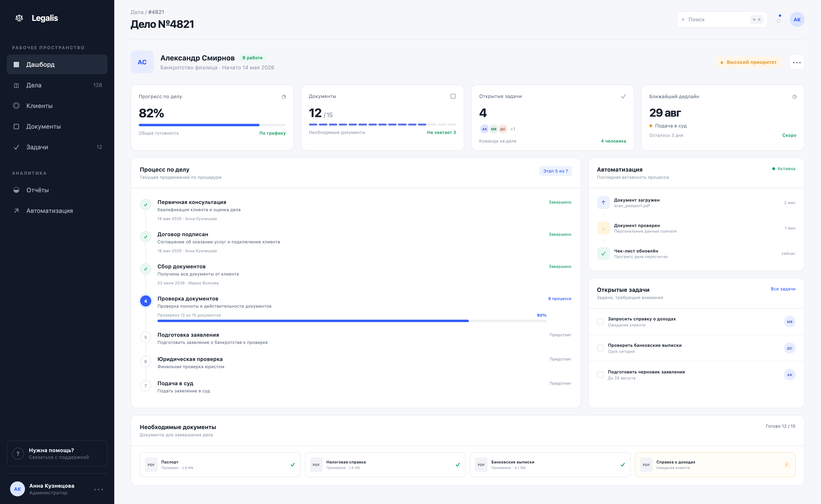The image size is (821, 504).
Task: Click the upload arrow icon for Документ загружен
Action: click(x=603, y=203)
